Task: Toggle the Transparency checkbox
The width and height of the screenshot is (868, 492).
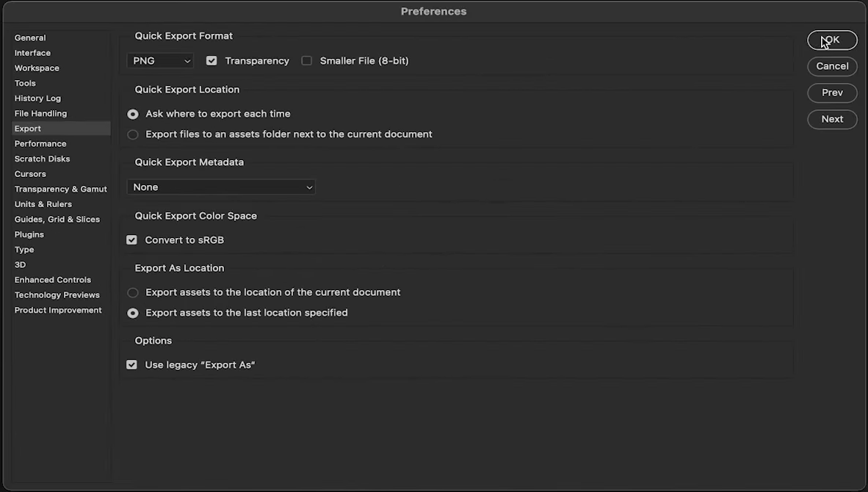Action: point(211,61)
